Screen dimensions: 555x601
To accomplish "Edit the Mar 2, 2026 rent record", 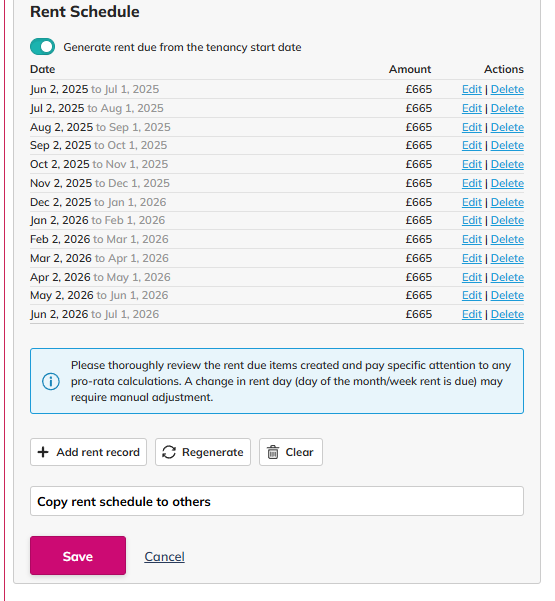I will point(472,258).
